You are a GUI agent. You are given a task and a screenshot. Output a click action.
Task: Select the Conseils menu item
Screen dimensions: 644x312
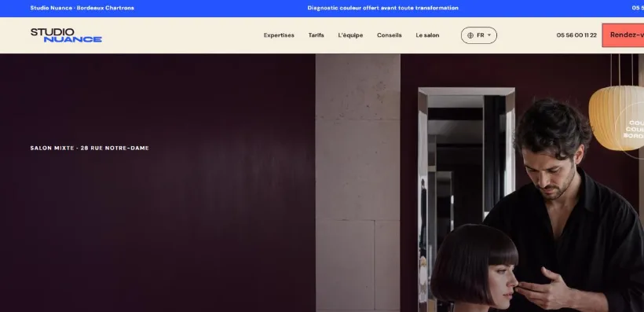coord(390,35)
